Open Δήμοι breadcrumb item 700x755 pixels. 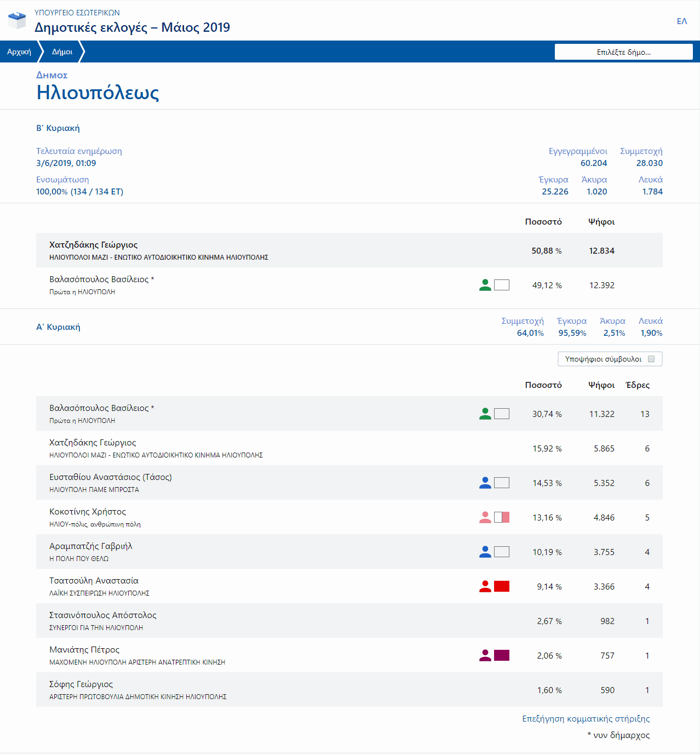tap(62, 52)
